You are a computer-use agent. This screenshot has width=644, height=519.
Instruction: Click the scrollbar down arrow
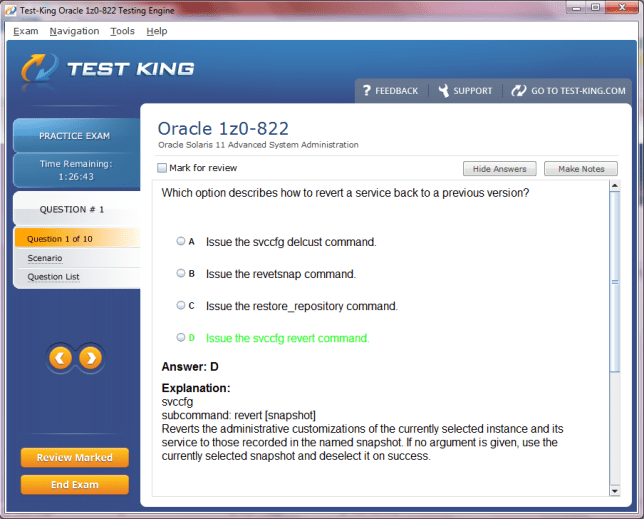(x=614, y=491)
